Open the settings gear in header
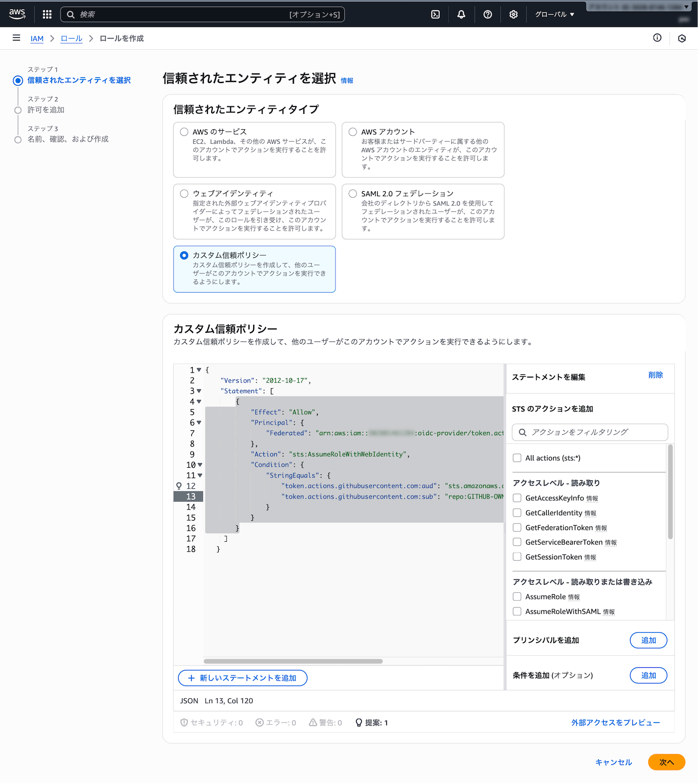Viewport: 698px width, 784px height. click(513, 14)
